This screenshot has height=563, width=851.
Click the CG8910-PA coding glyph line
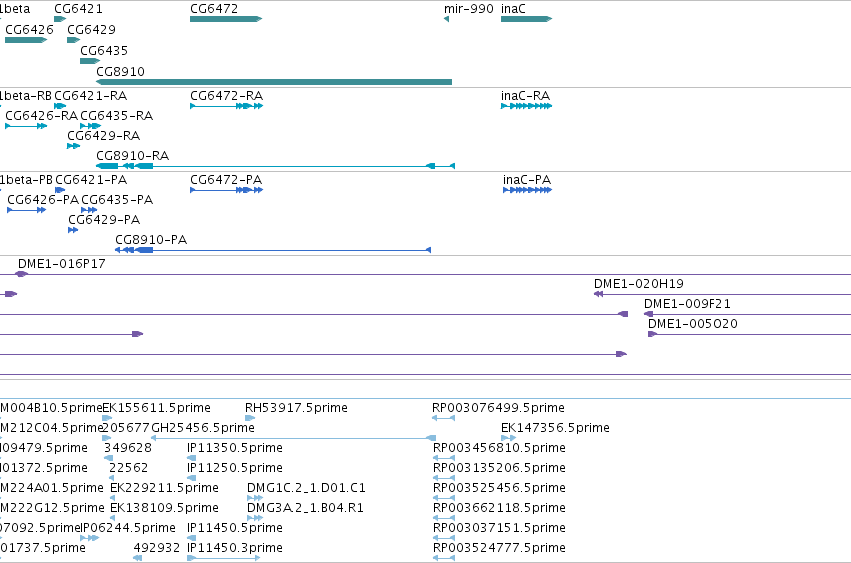click(x=273, y=250)
